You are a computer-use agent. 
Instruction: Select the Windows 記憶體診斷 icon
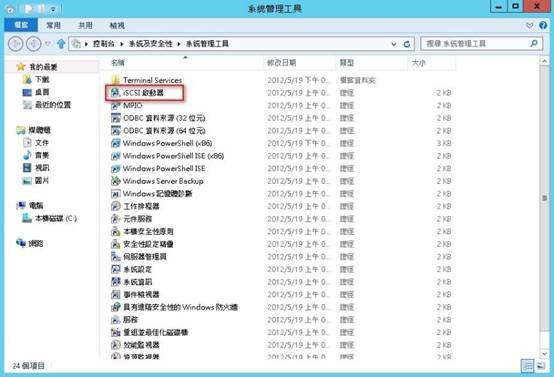[x=116, y=194]
